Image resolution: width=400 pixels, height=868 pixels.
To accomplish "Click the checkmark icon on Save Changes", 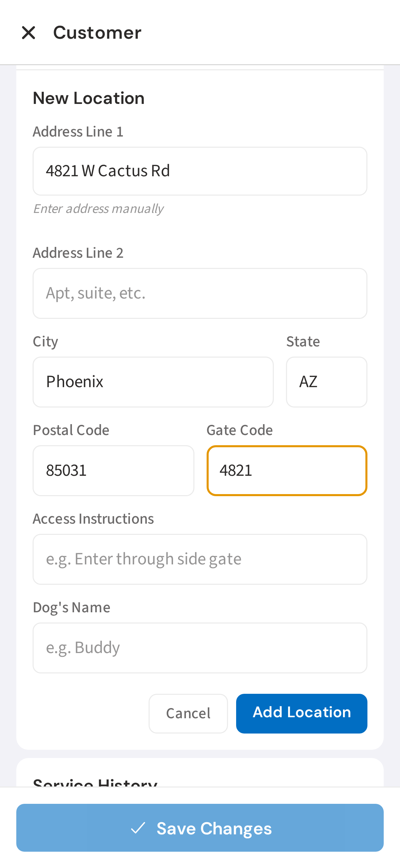I will coord(137,829).
